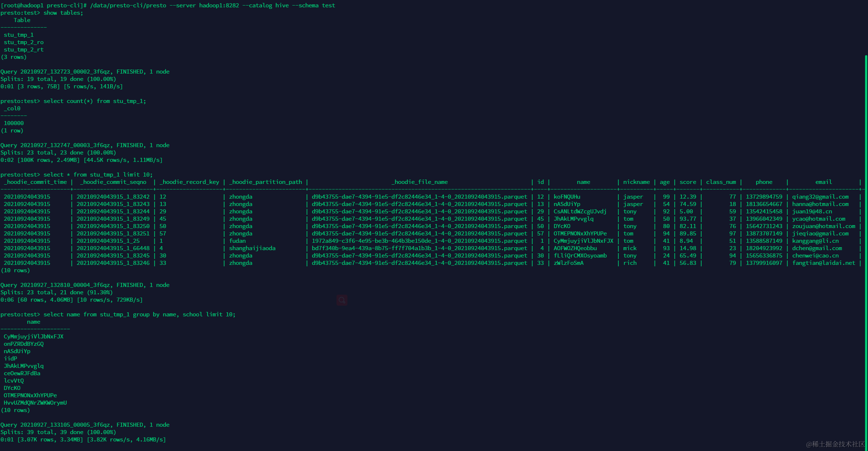
Task: Click the stu_tmp_2_rt table name
Action: pyautogui.click(x=24, y=50)
